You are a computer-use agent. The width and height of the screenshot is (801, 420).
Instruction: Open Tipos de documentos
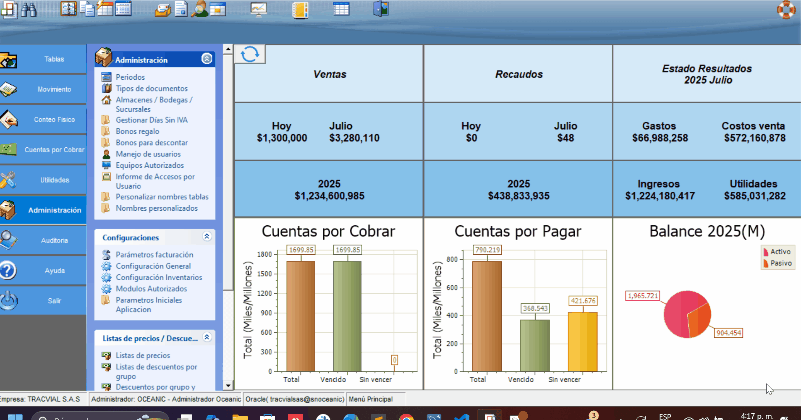(151, 88)
